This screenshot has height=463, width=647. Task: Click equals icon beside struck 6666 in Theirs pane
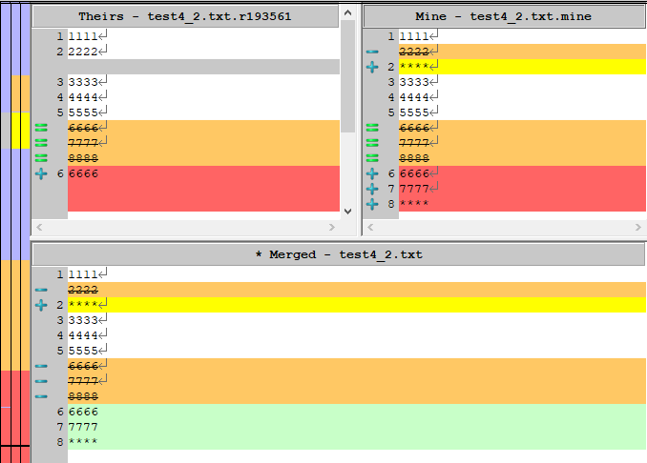(41, 128)
